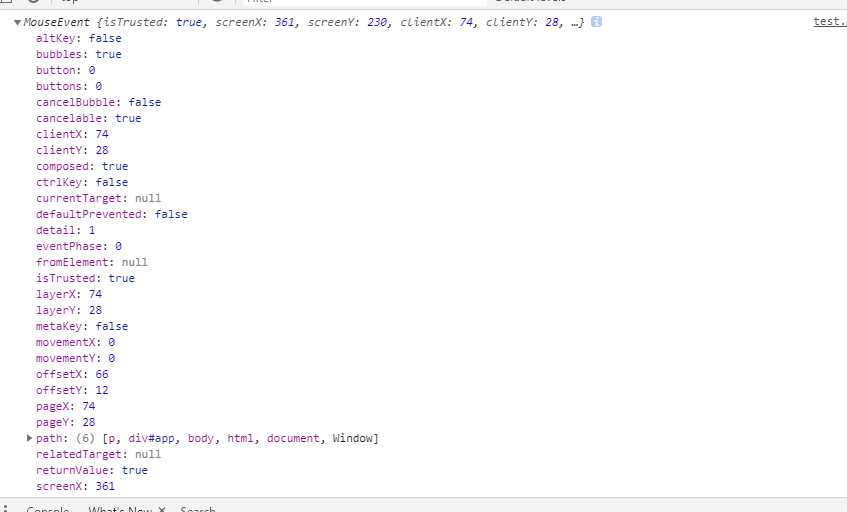The image size is (847, 512).
Task: Switch to the What's New drawer tab
Action: [x=120, y=509]
